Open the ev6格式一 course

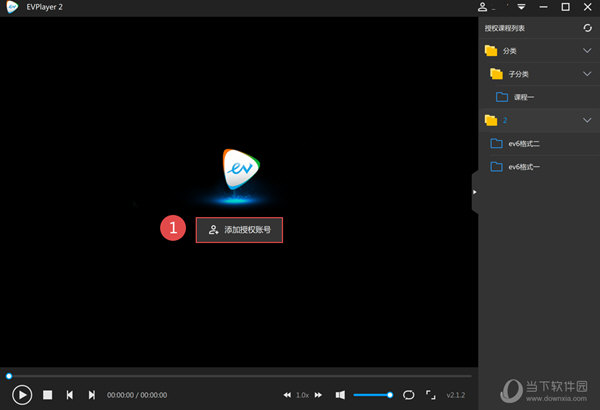pos(539,167)
